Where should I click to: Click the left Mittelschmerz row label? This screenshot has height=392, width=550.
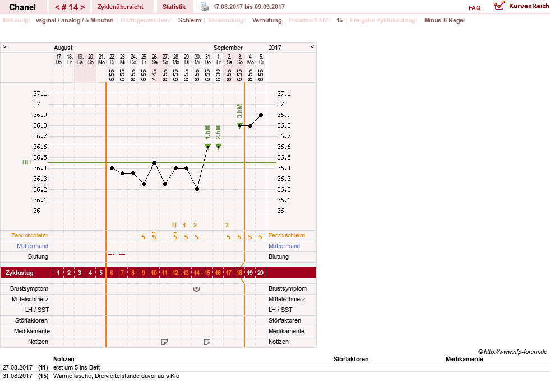pos(30,299)
